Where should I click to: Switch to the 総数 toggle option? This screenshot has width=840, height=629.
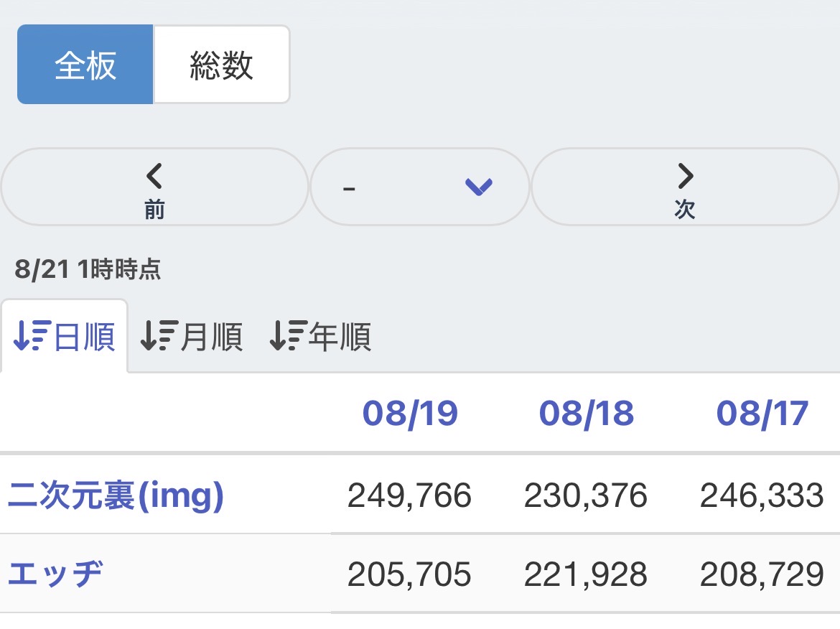(x=222, y=65)
